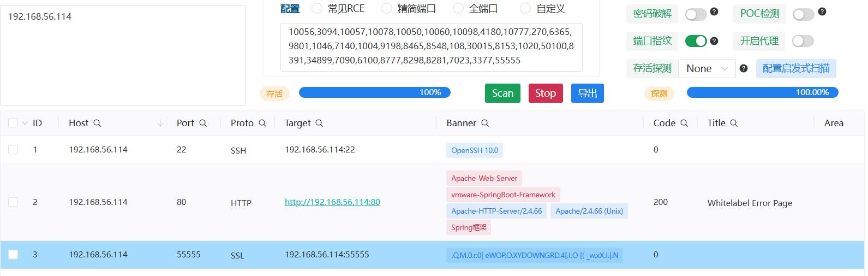Click the SSL banner tag in row 3
Viewport: 868px width, 276px height.
[x=535, y=255]
